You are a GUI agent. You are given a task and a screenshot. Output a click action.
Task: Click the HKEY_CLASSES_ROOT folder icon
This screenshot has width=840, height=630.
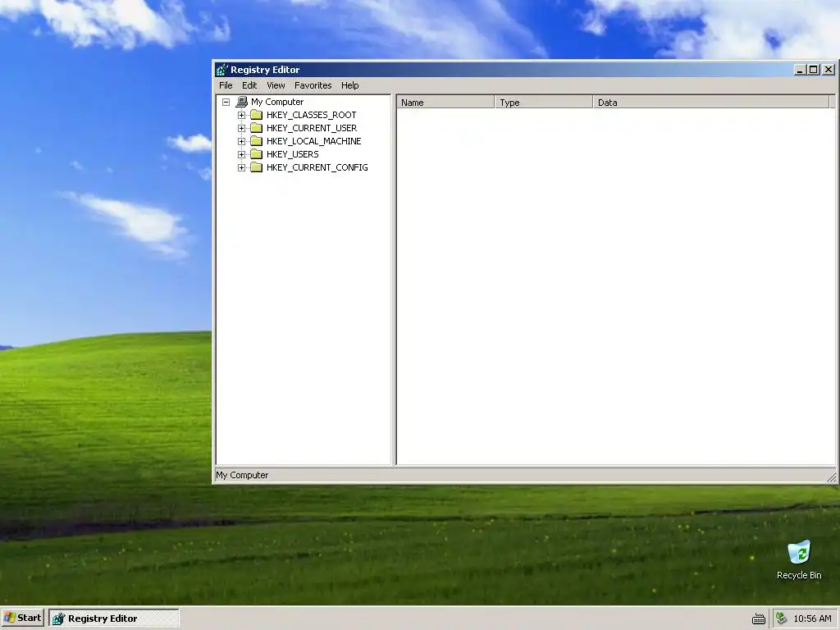tap(257, 115)
